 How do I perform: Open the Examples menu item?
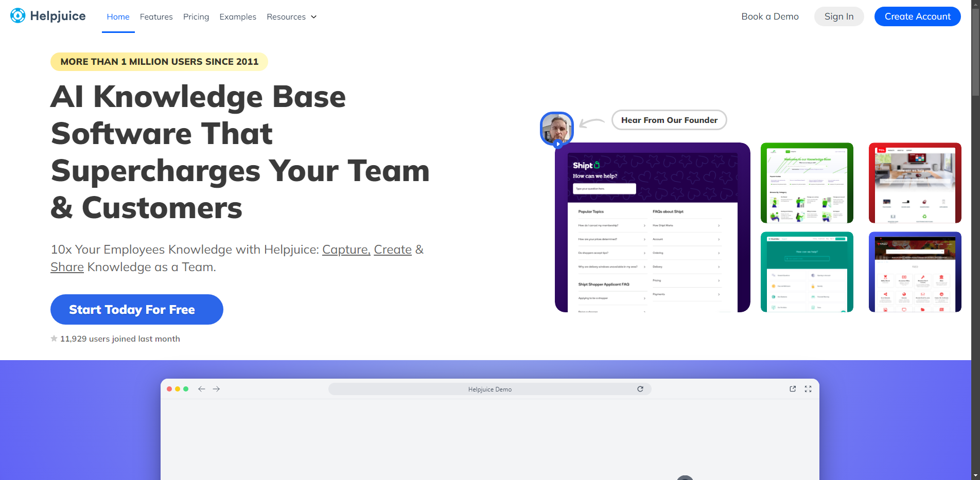[238, 17]
